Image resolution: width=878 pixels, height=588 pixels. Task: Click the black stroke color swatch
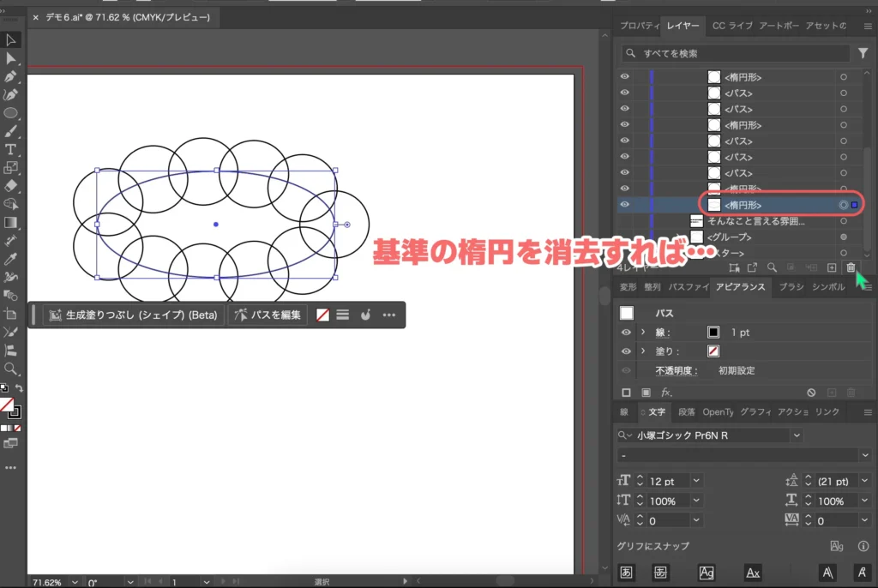713,333
